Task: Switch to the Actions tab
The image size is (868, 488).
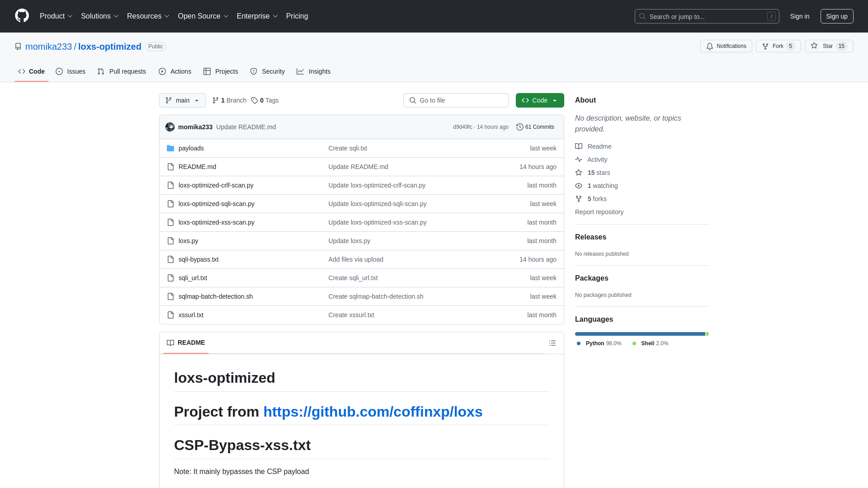Action: [175, 71]
